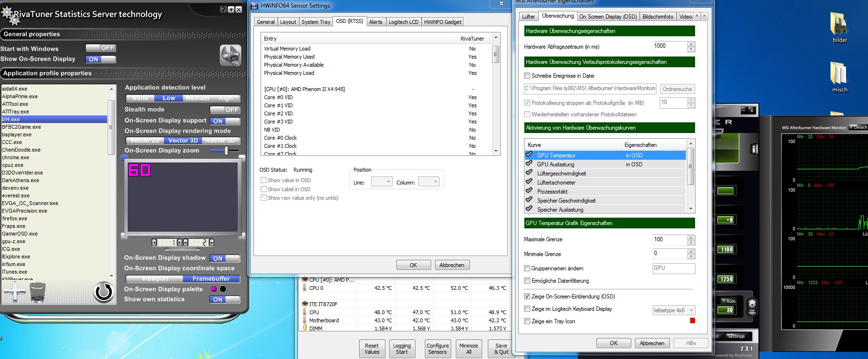Delete selected profile with trash can icon
This screenshot has height=359, width=868.
(x=38, y=292)
